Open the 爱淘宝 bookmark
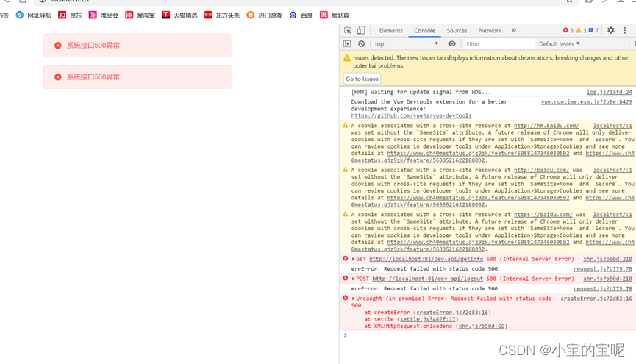The width and height of the screenshot is (636, 364). [140, 15]
